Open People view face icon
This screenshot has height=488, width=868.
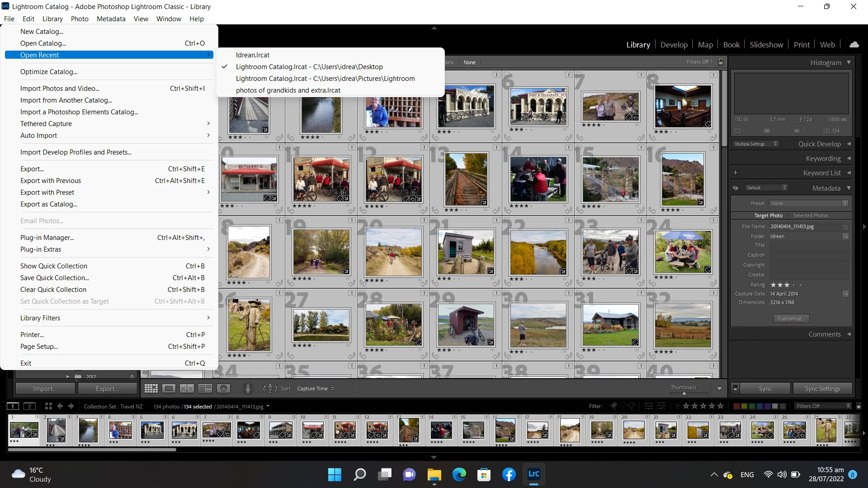click(223, 389)
